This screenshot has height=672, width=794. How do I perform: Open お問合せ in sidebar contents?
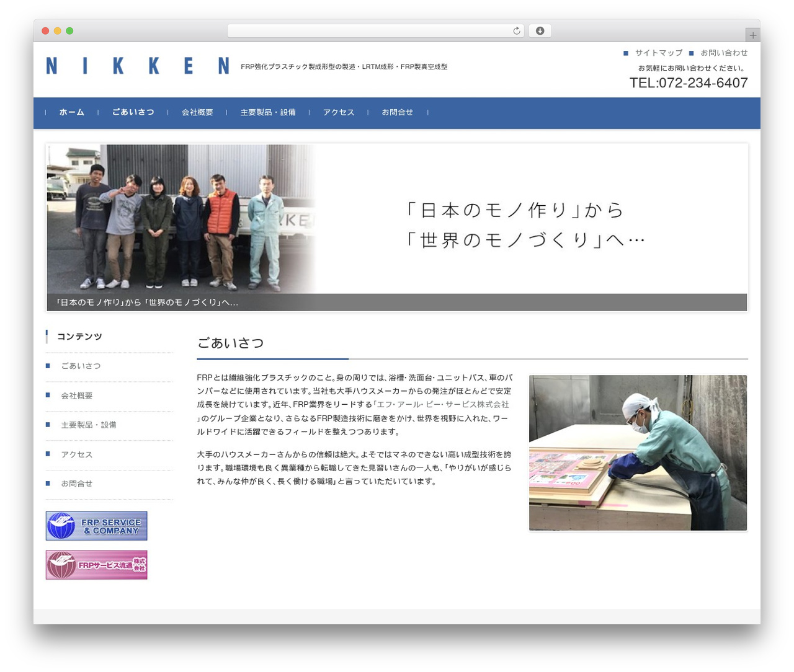[77, 484]
